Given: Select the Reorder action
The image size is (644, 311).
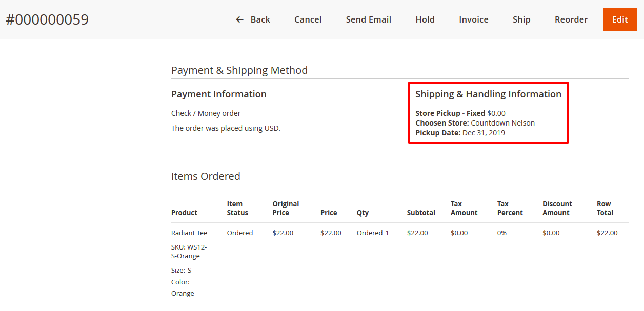Looking at the screenshot, I should pos(571,19).
